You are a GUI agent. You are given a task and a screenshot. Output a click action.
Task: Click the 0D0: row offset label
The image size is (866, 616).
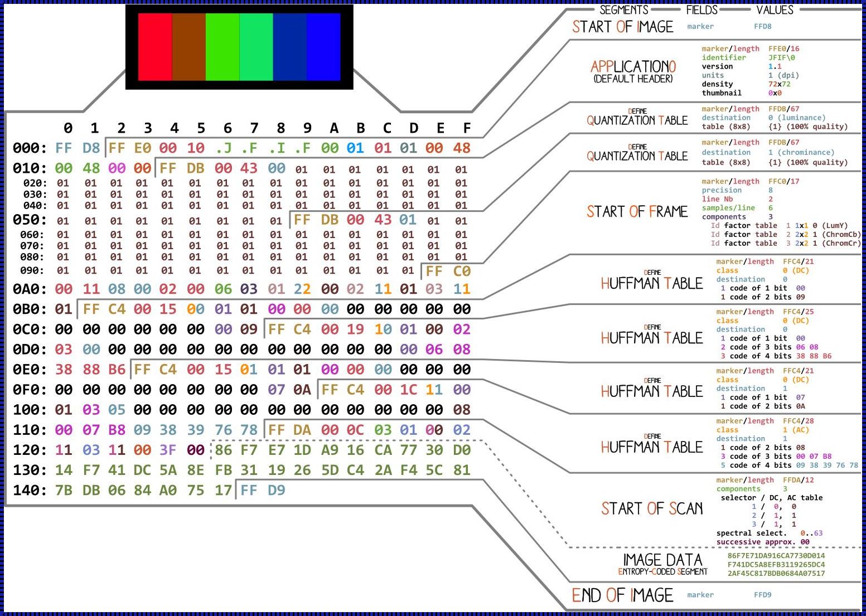30,350
